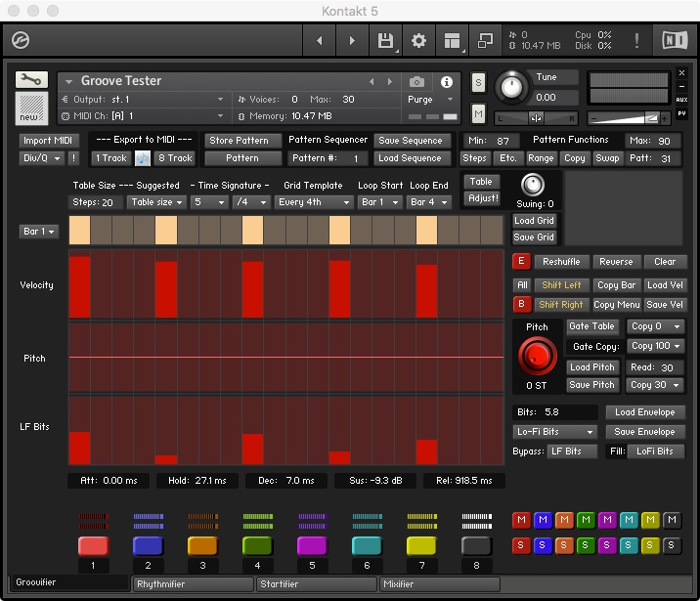
Task: Click the Kontakt logo icon
Action: point(20,41)
